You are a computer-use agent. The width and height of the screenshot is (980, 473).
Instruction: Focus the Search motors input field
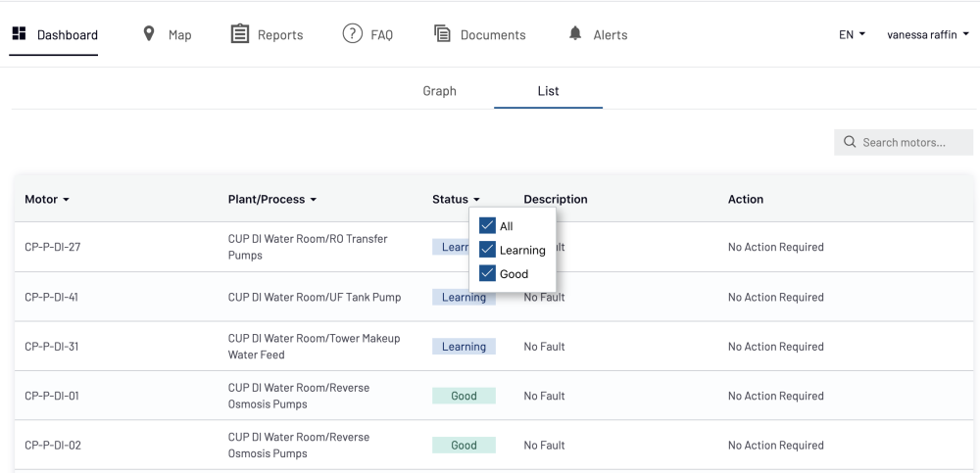913,143
